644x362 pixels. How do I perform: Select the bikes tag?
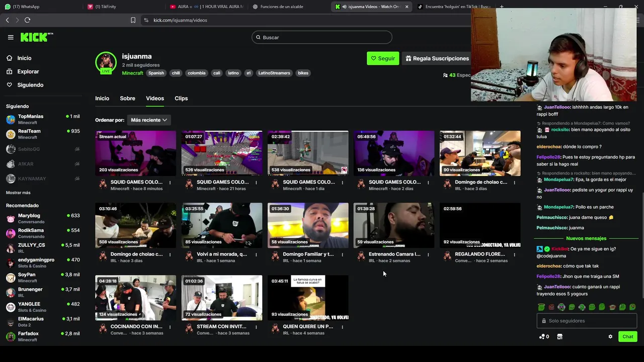303,73
